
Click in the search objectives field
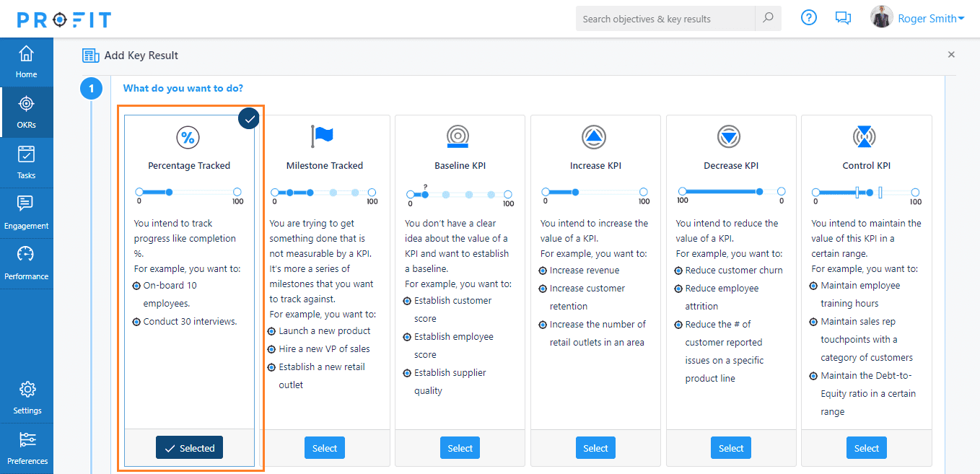point(665,19)
